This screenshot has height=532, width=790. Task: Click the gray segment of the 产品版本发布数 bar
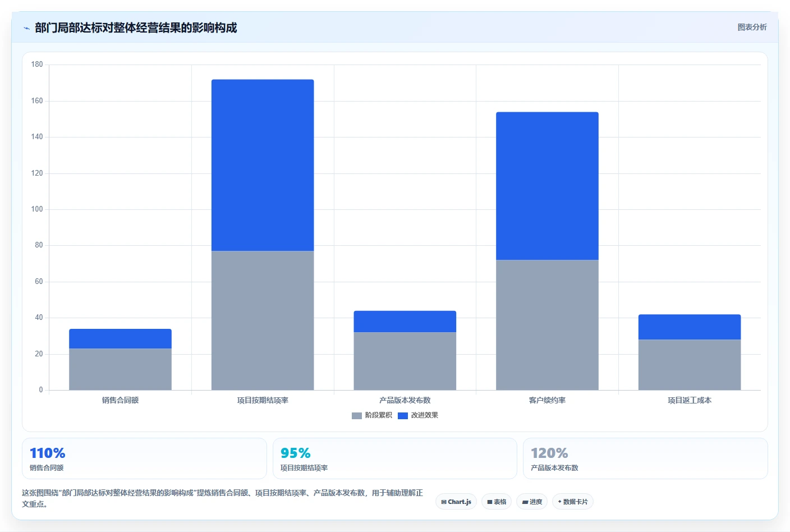pyautogui.click(x=405, y=361)
